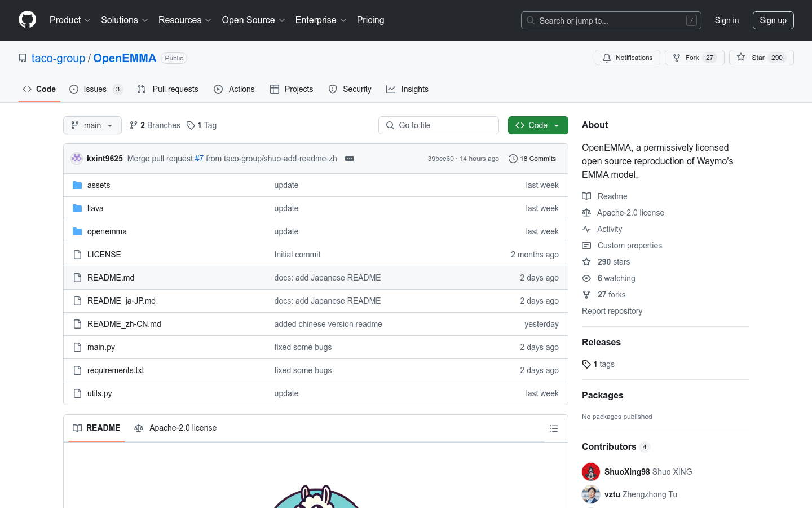Click the eye icon next to 6 watching
Image resolution: width=812 pixels, height=508 pixels.
coord(586,278)
